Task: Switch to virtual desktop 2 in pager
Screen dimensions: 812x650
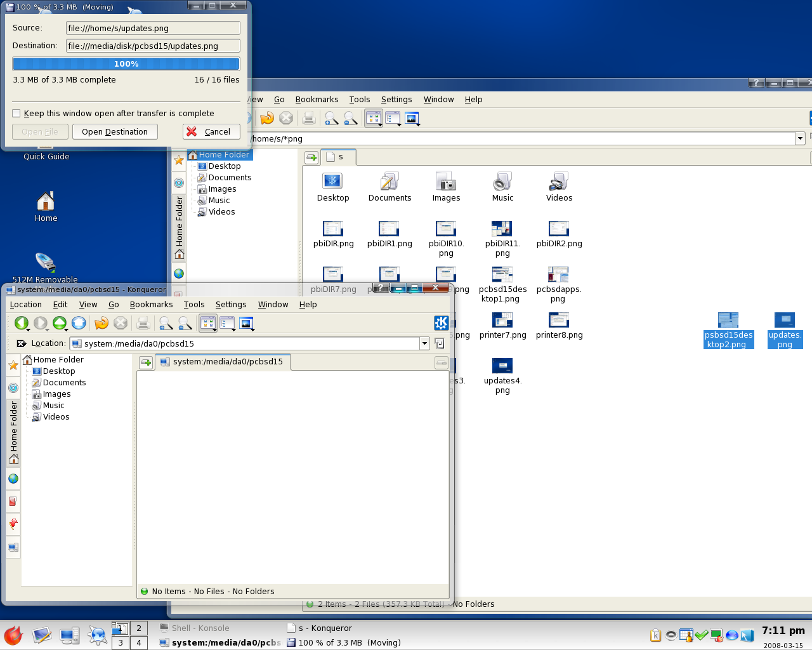Action: (x=139, y=628)
